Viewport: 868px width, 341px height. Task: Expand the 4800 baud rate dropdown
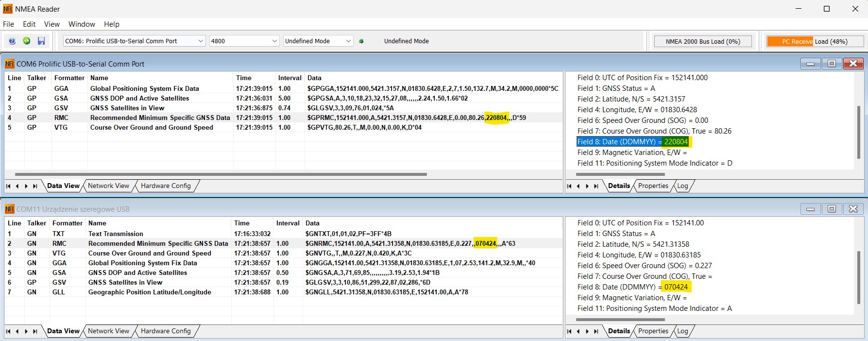coord(274,41)
